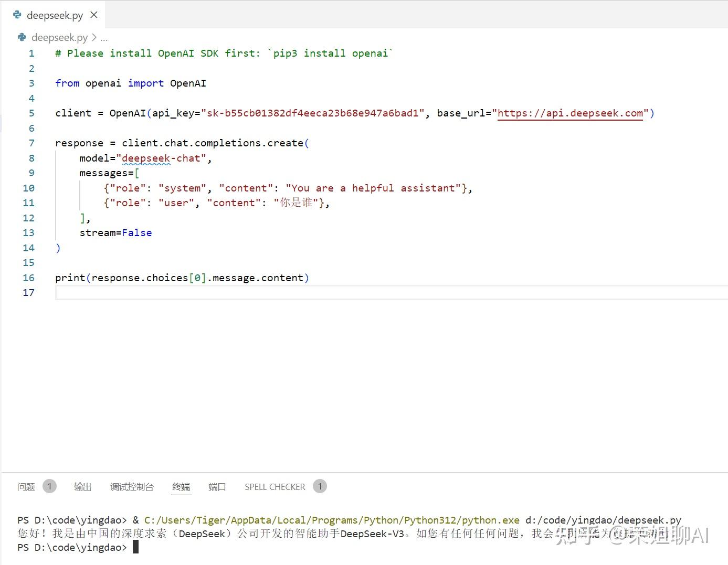This screenshot has width=728, height=565.
Task: Show the 调试控制台 panel tab
Action: click(x=132, y=487)
